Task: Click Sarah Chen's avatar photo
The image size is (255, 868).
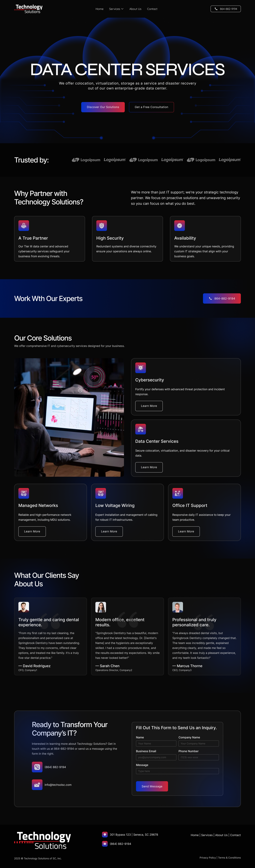Action: pyautogui.click(x=101, y=607)
